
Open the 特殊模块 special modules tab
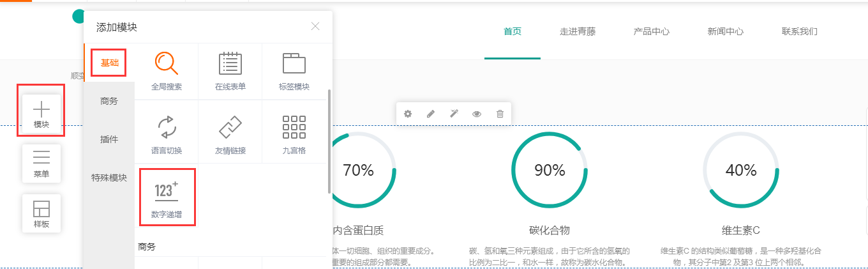[109, 178]
